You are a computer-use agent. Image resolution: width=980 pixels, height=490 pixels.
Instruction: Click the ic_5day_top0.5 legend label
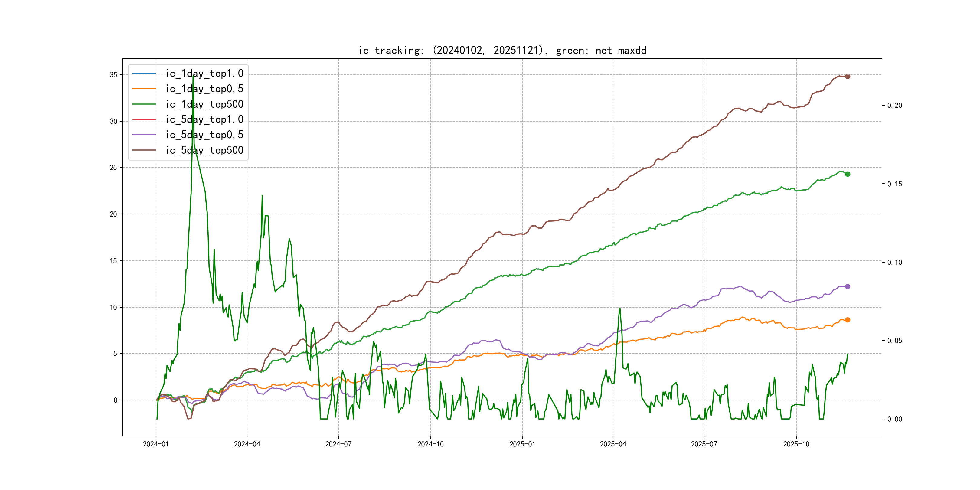click(204, 135)
